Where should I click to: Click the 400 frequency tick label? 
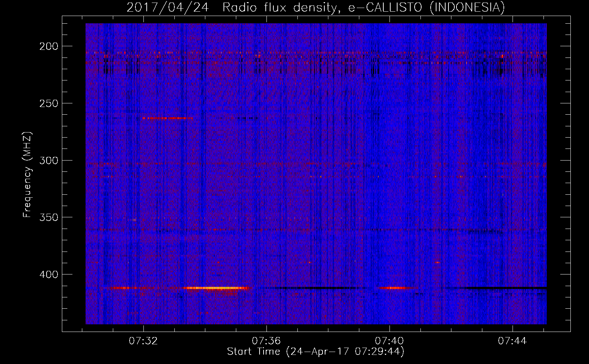tap(49, 274)
